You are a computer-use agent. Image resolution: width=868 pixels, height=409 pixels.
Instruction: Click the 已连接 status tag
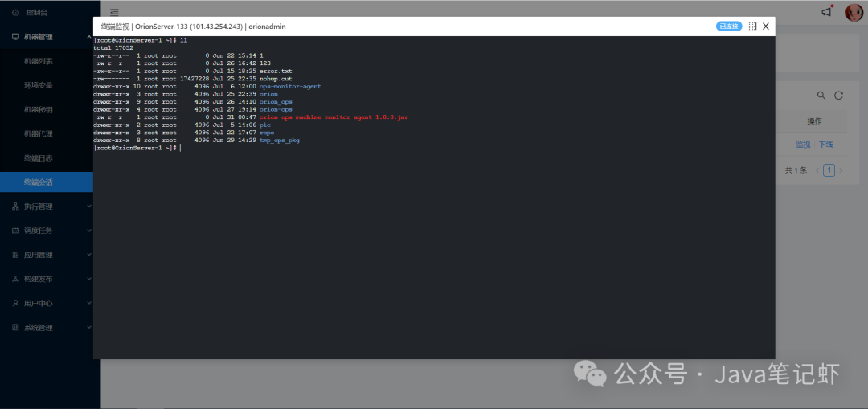click(729, 26)
